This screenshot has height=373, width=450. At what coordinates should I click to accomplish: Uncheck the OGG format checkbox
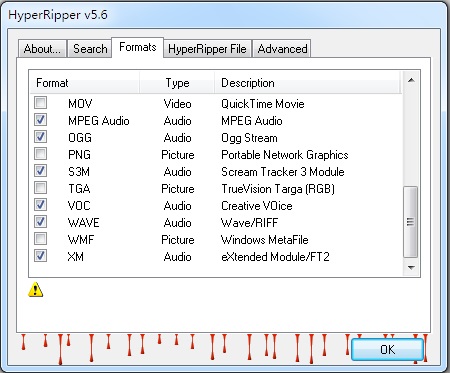[x=40, y=137]
